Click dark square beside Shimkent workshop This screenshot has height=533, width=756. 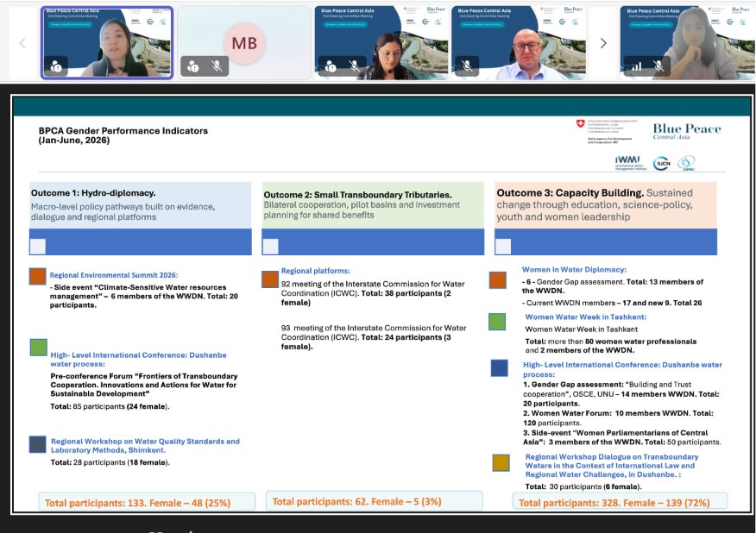(x=38, y=444)
